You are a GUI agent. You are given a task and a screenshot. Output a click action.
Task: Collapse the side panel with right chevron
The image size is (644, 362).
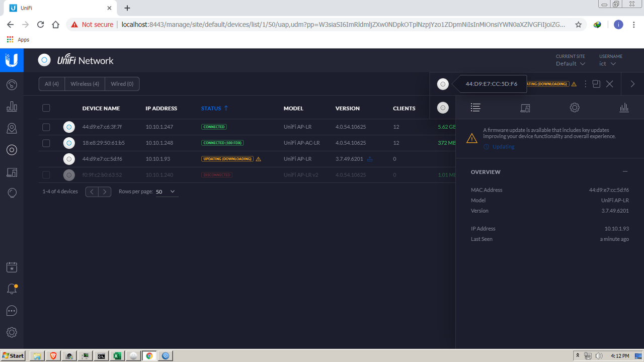click(x=632, y=84)
